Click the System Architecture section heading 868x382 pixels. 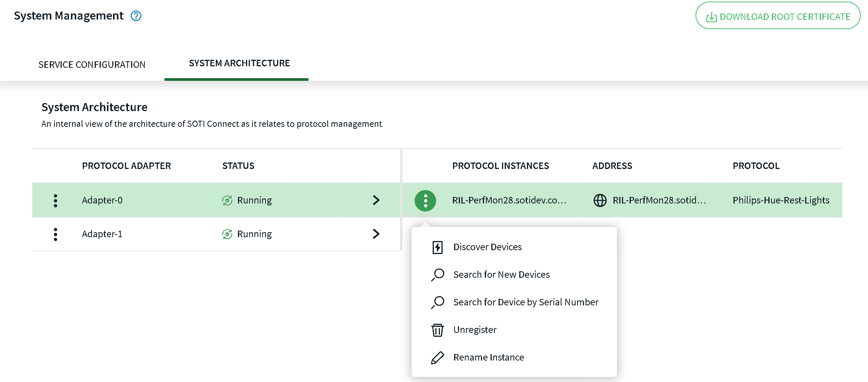pyautogui.click(x=94, y=107)
